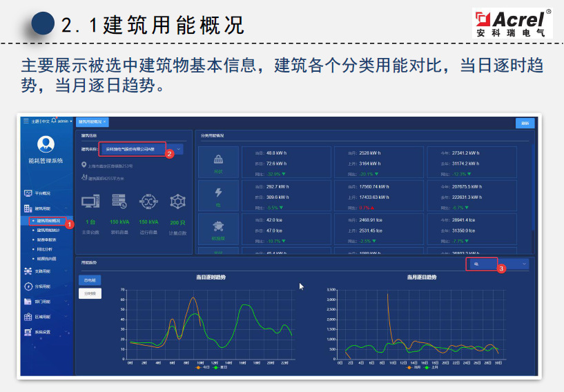Click the 48.8 kW·h daily value
The height and width of the screenshot is (392, 564).
tap(277, 153)
